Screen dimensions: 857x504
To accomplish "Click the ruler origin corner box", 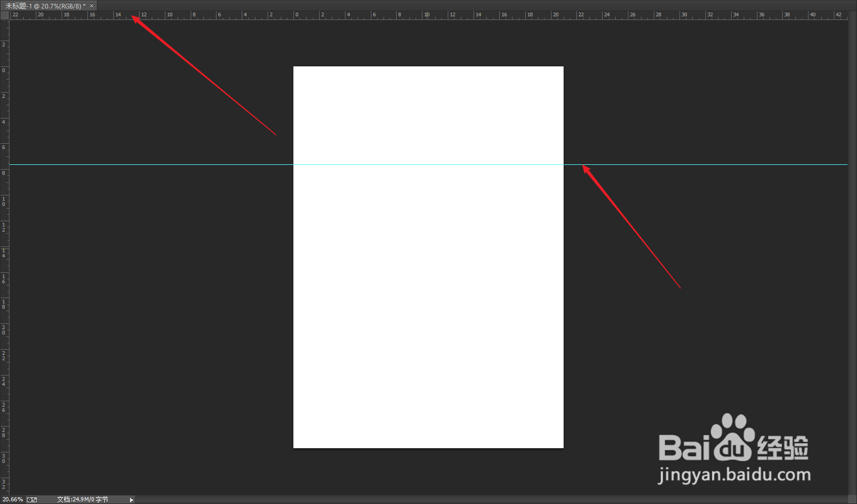I will tap(5, 15).
